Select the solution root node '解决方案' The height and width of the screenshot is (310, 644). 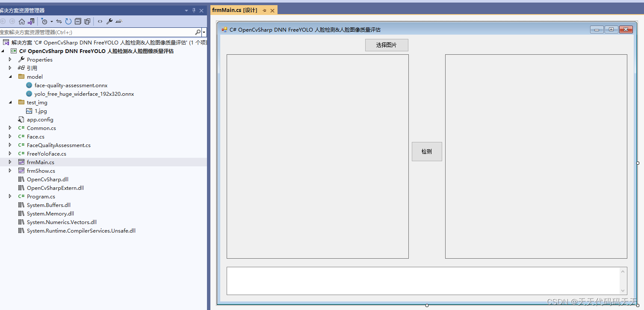click(105, 42)
